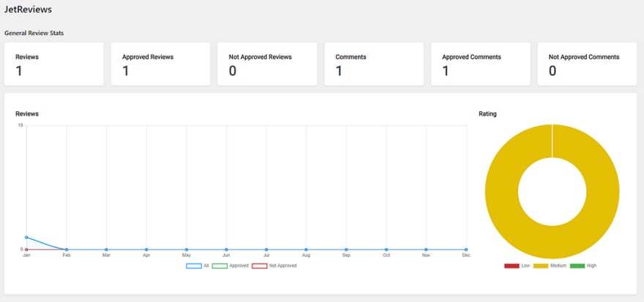This screenshot has width=644, height=302.
Task: Click the Rating chart title
Action: click(487, 113)
